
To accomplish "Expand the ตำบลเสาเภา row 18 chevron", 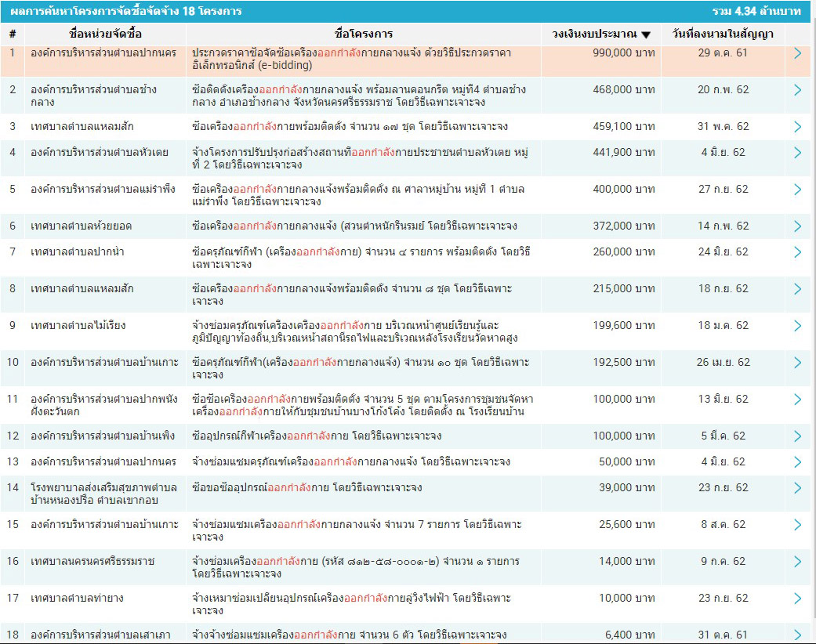I will 797,635.
